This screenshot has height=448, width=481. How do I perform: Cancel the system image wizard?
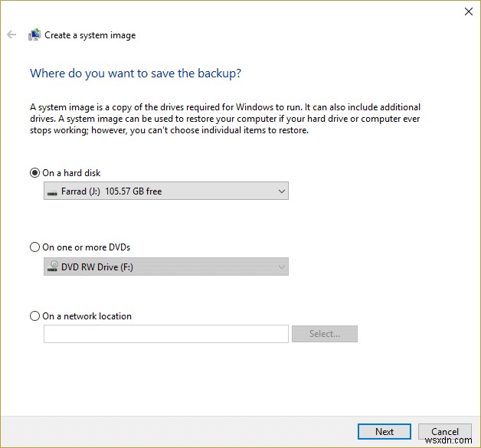pyautogui.click(x=445, y=431)
